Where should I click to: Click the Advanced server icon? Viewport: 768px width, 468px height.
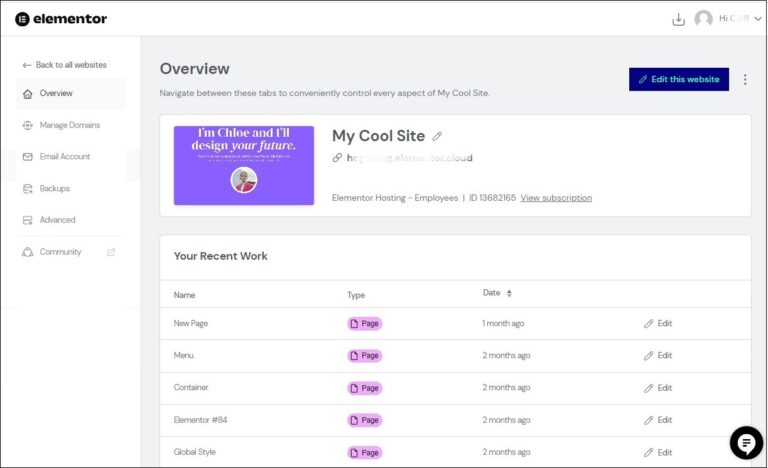[27, 220]
